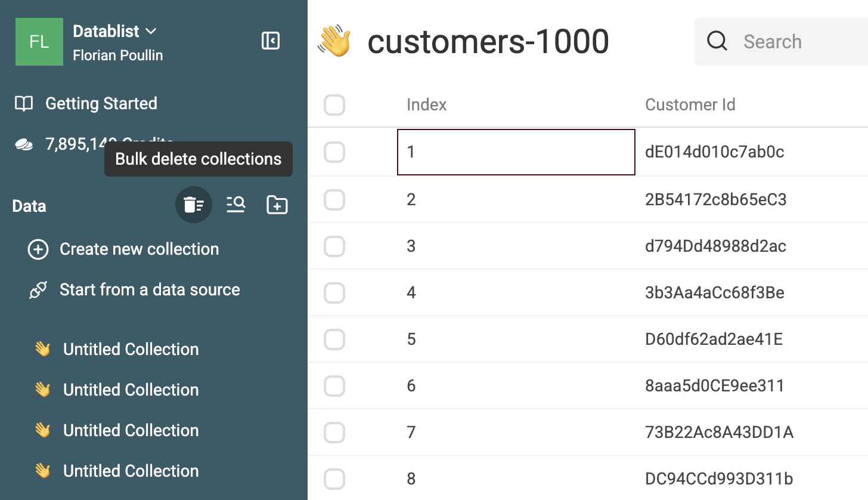Click Index cell with value 2
The width and height of the screenshot is (868, 500).
(x=516, y=199)
